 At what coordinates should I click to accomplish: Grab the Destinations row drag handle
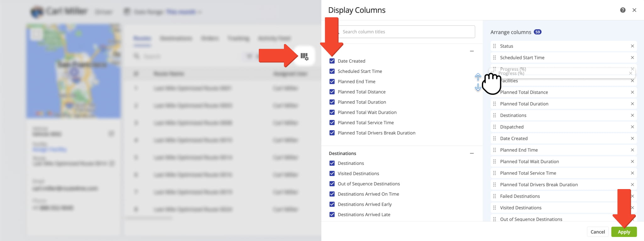point(494,115)
